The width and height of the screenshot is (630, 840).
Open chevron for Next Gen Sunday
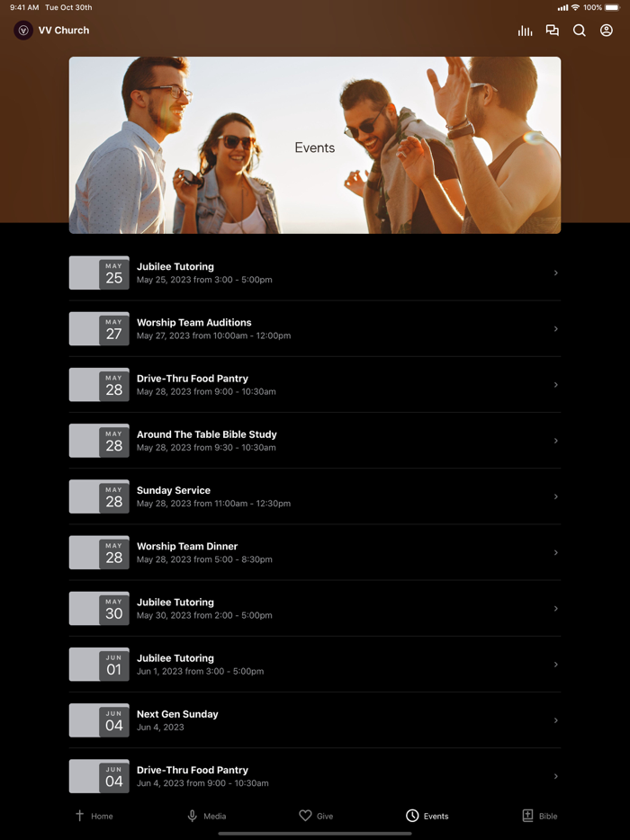click(556, 720)
